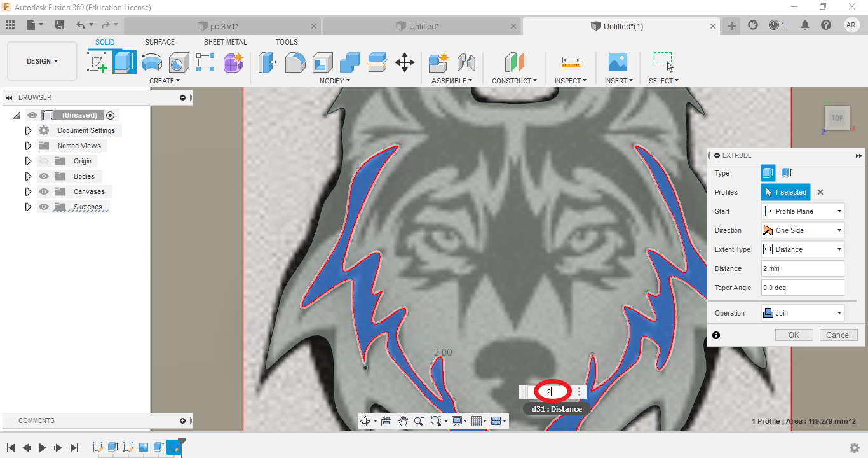
Task: Confirm extrude with OK
Action: [794, 335]
